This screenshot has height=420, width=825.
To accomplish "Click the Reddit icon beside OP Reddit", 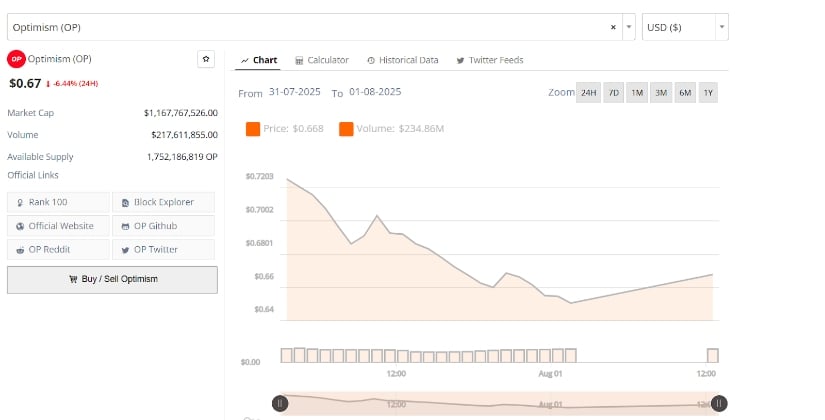I will click(x=20, y=250).
